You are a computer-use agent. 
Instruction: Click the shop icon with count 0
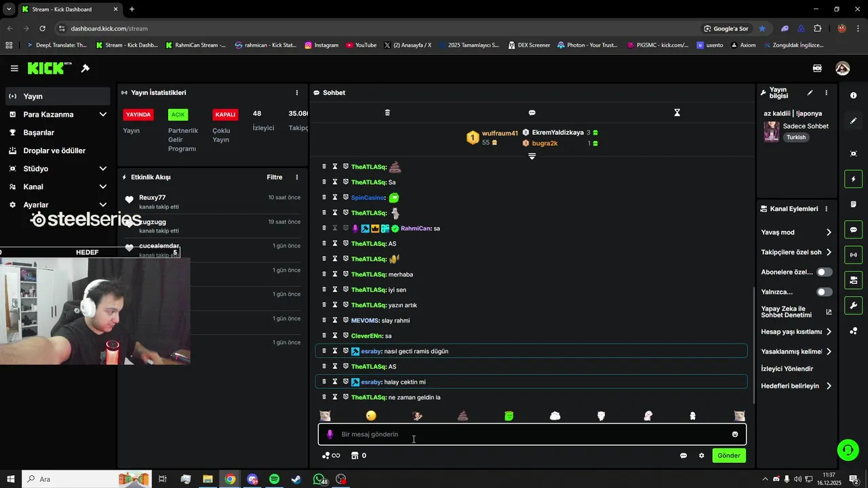tap(358, 455)
